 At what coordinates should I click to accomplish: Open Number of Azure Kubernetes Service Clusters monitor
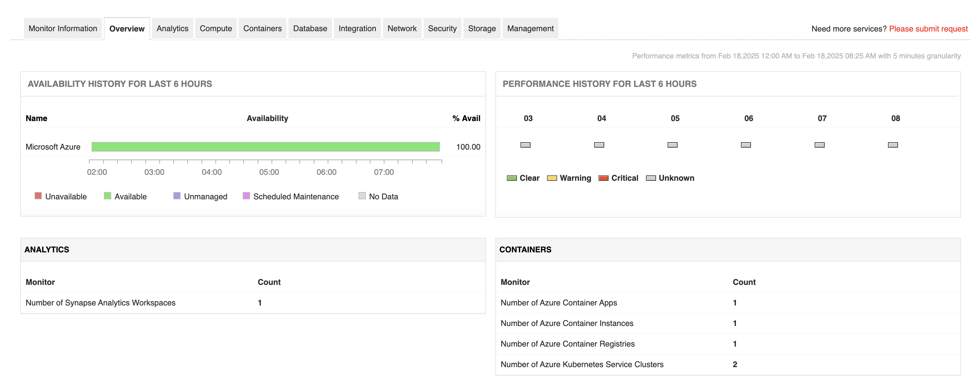(x=582, y=364)
